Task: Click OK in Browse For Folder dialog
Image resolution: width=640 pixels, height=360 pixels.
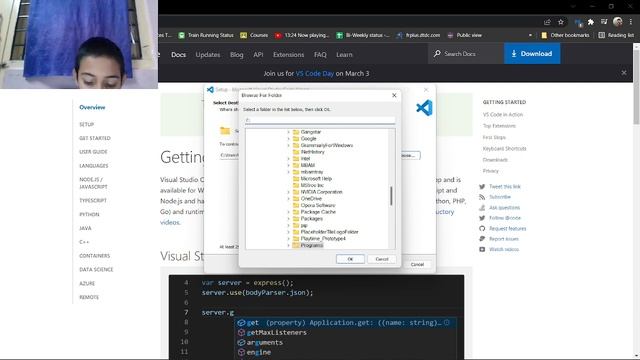Action: [350, 259]
